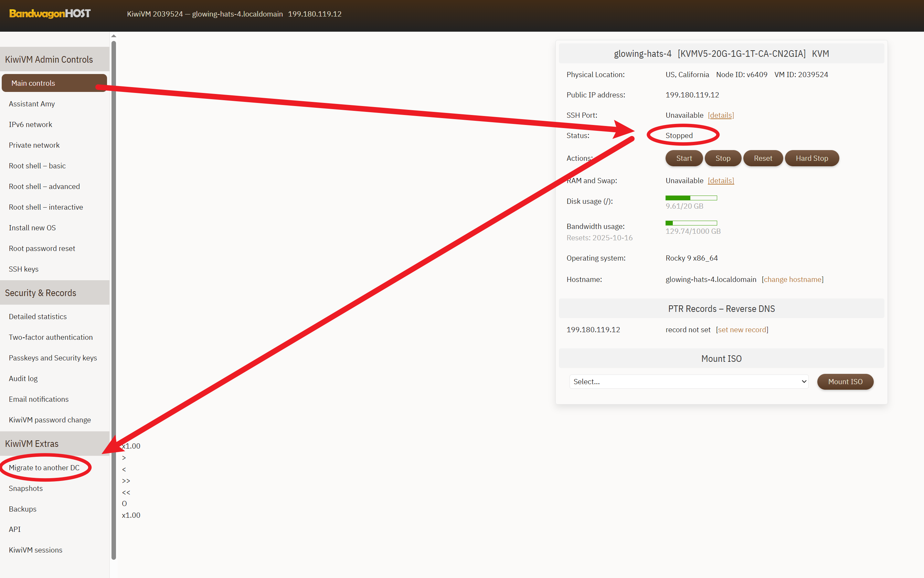Click set new record link
Screen dimensions: 924x578
[x=742, y=329]
